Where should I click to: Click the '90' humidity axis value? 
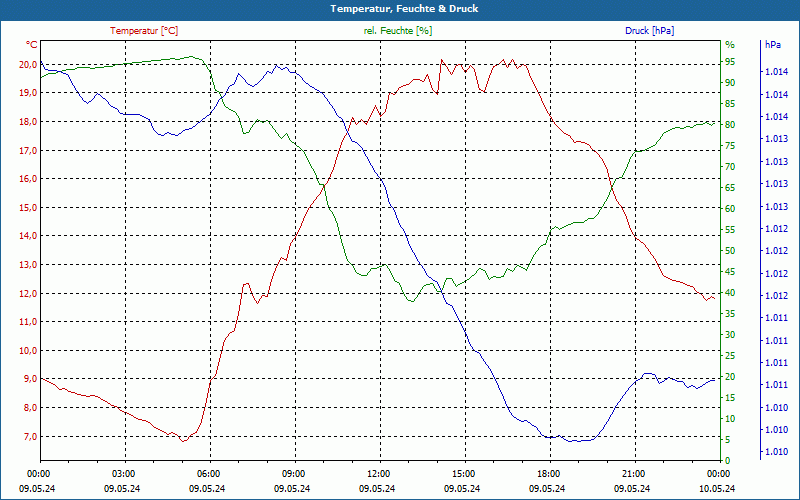click(730, 83)
